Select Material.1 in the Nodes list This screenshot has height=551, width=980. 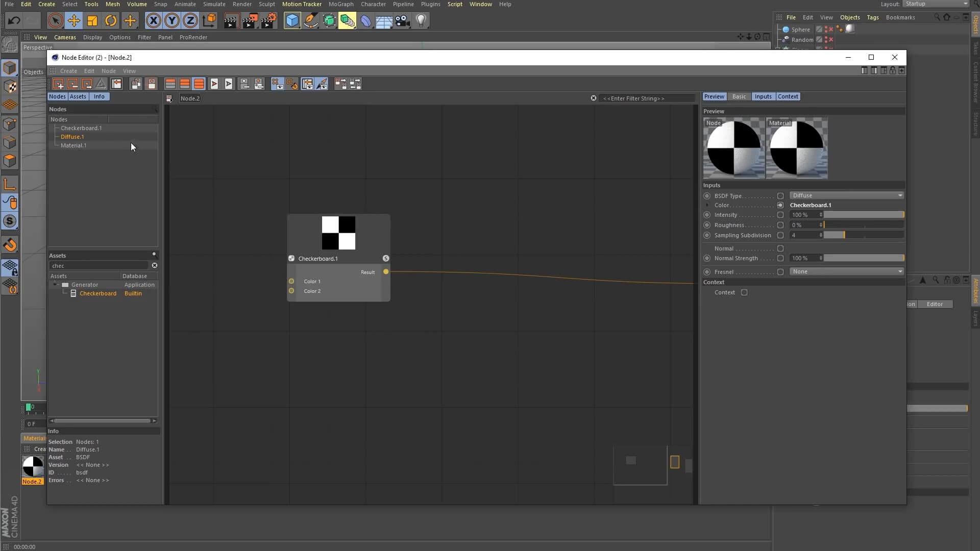(73, 145)
